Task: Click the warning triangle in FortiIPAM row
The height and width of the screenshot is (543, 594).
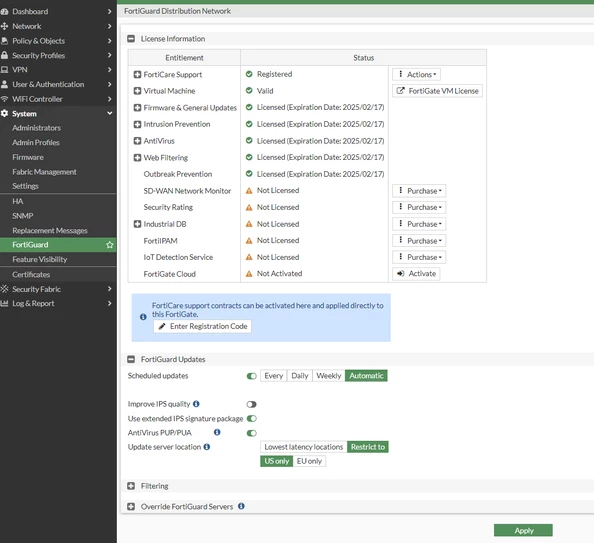Action: pyautogui.click(x=249, y=241)
